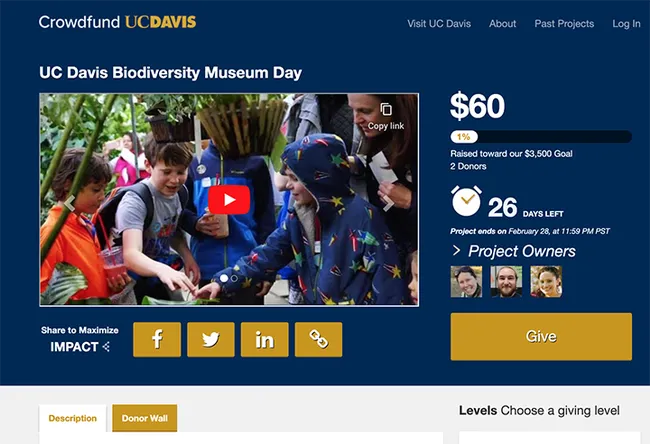
Task: Go to the About page
Action: coord(503,23)
